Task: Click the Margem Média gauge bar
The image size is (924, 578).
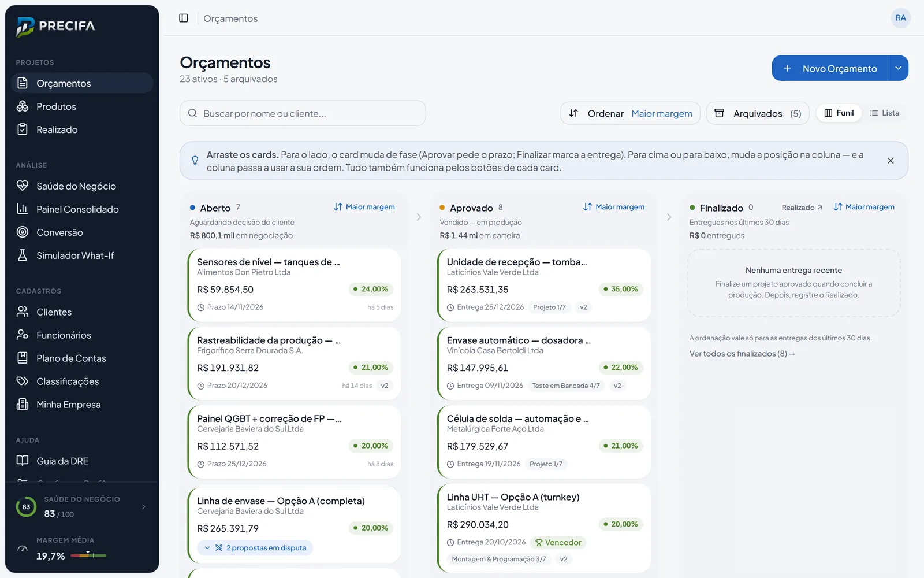Action: pos(88,555)
